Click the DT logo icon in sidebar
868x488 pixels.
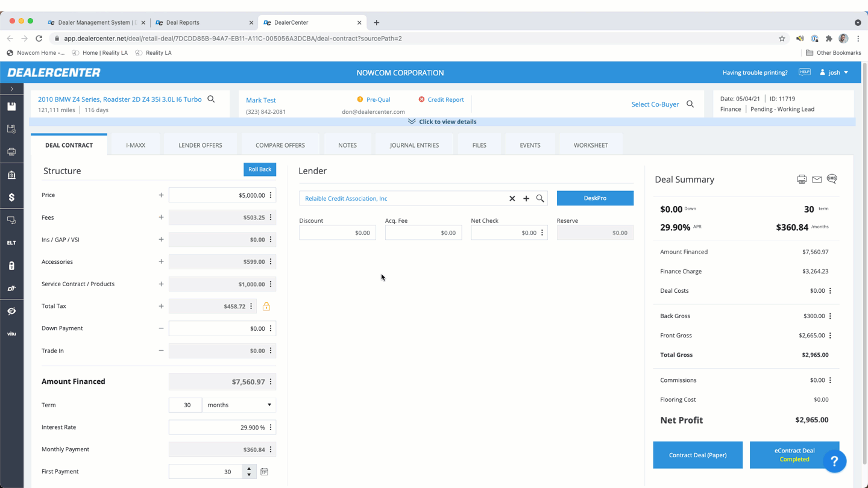tap(11, 289)
